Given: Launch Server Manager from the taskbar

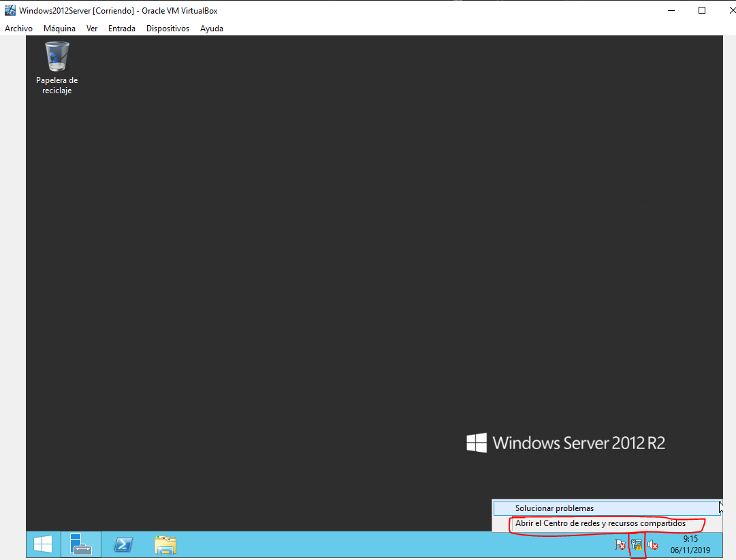Looking at the screenshot, I should 81,544.
